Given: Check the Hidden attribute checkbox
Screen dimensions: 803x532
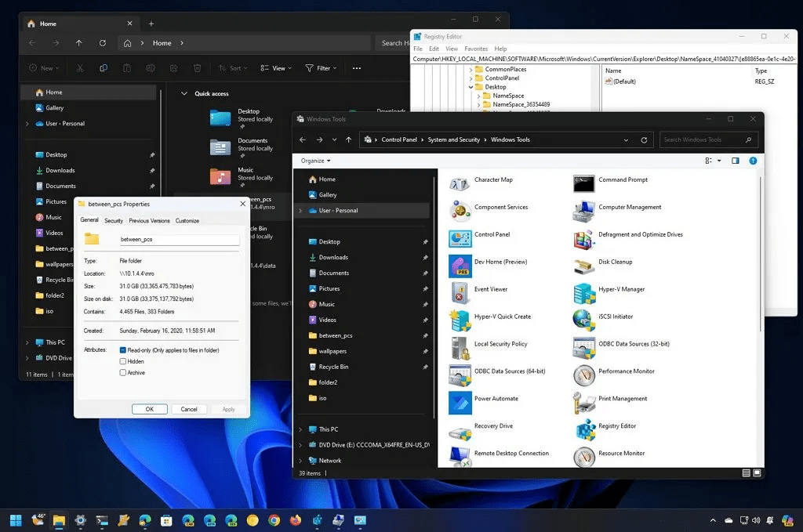Looking at the screenshot, I should 123,361.
